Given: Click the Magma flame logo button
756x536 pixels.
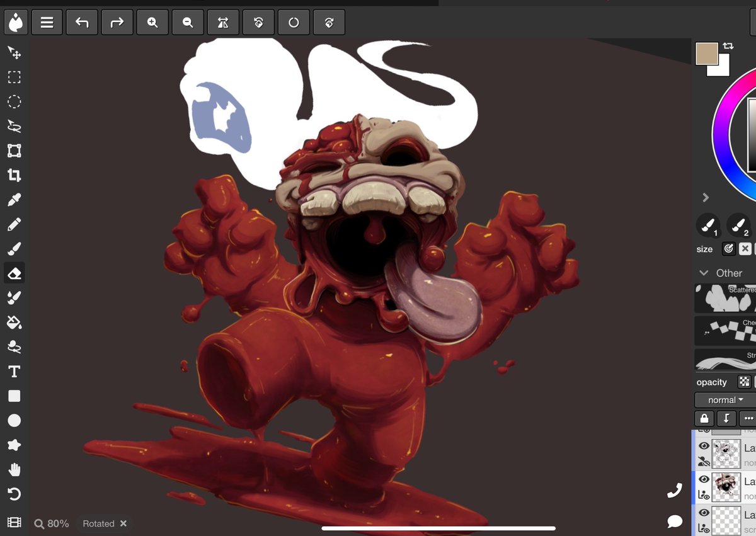Looking at the screenshot, I should (15, 23).
